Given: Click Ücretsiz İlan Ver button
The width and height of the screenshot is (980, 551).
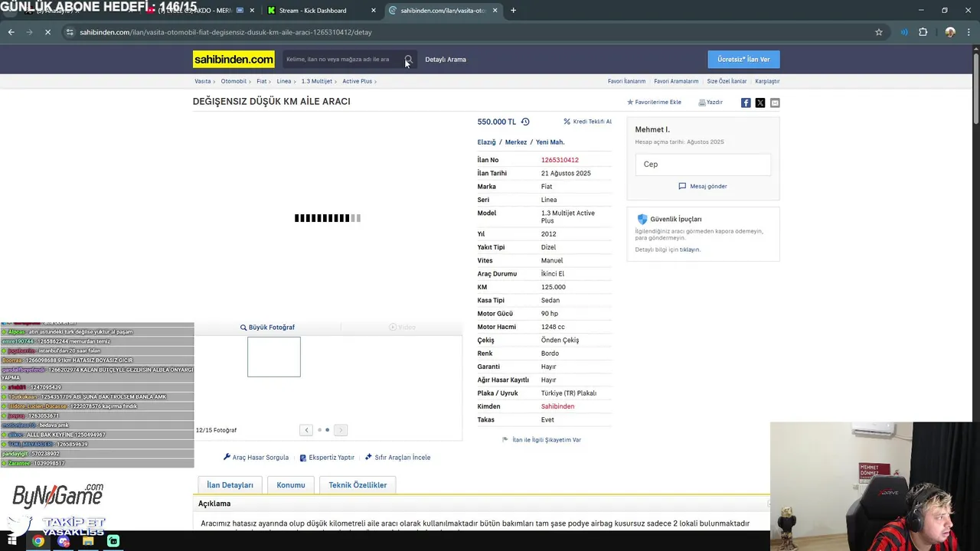Looking at the screenshot, I should [743, 60].
